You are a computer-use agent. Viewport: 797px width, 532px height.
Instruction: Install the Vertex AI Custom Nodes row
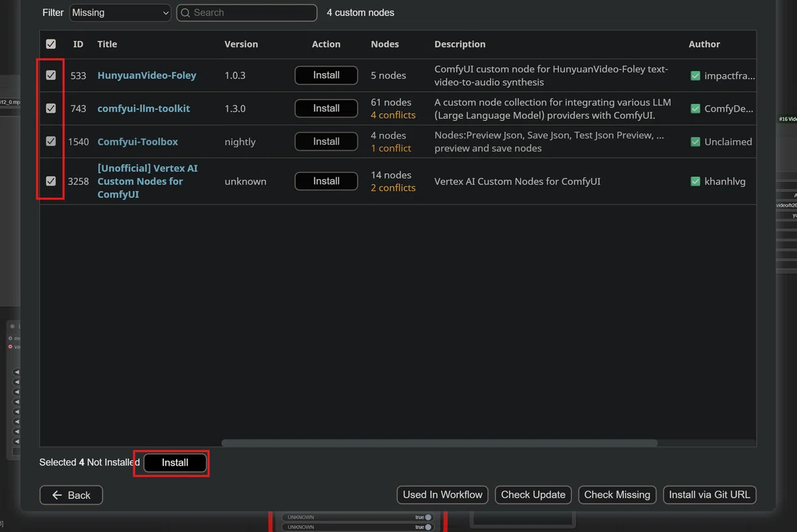[x=326, y=181]
